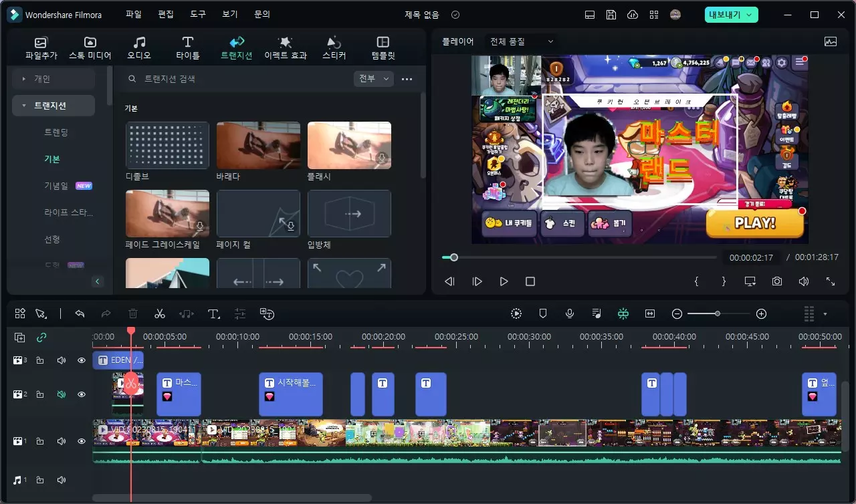This screenshot has width=856, height=504.
Task: Select the 선형 transition category
Action: pyautogui.click(x=52, y=239)
